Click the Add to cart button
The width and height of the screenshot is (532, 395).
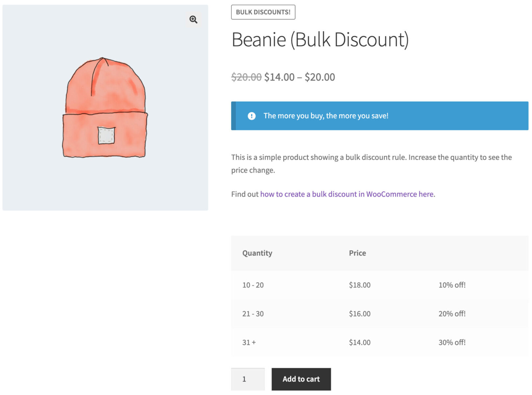(301, 379)
